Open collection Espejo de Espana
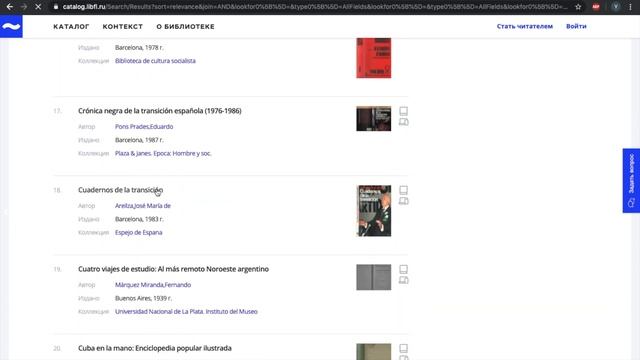The width and height of the screenshot is (640, 360). pos(139,233)
